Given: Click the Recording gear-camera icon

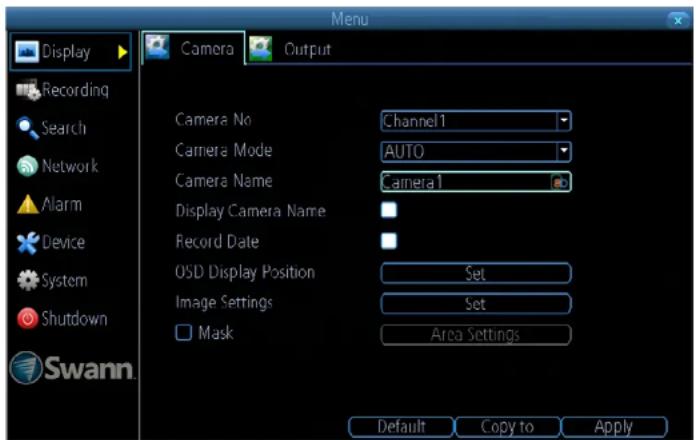Looking at the screenshot, I should pyautogui.click(x=28, y=90).
